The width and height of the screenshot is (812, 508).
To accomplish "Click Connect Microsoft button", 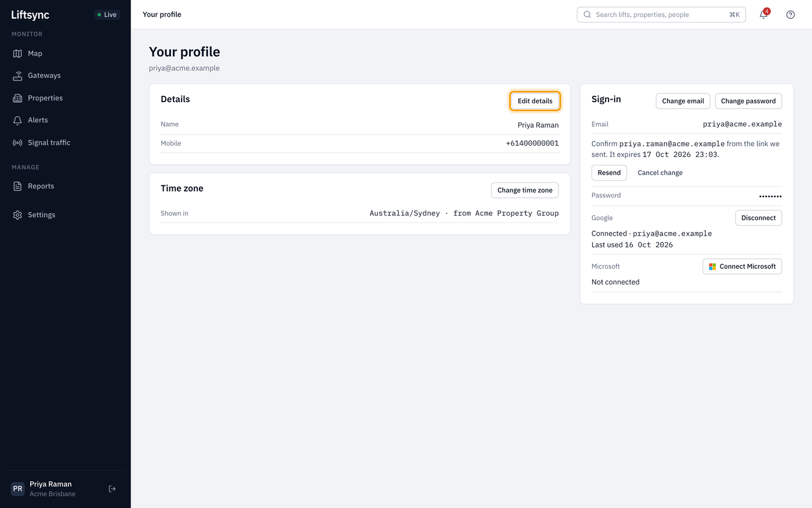I will [742, 266].
